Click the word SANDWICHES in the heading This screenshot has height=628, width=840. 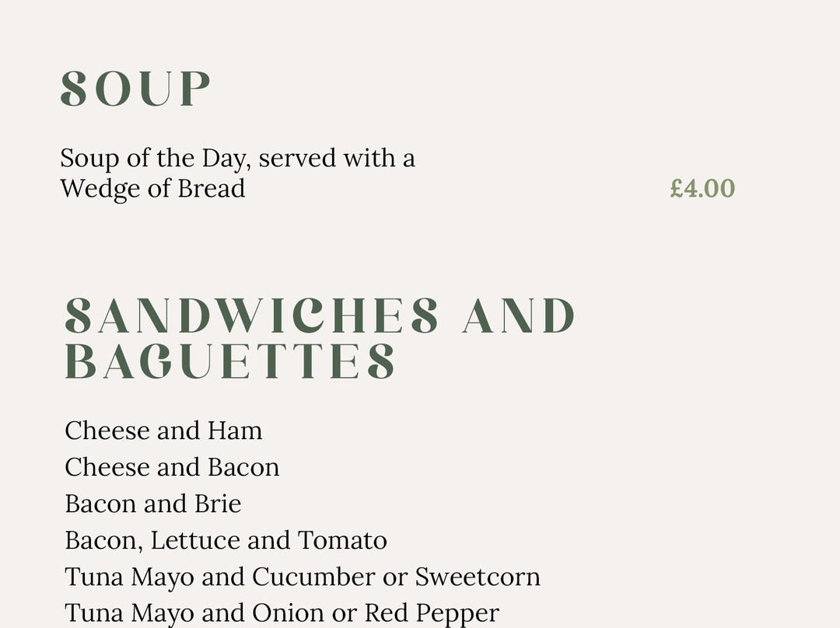point(252,316)
